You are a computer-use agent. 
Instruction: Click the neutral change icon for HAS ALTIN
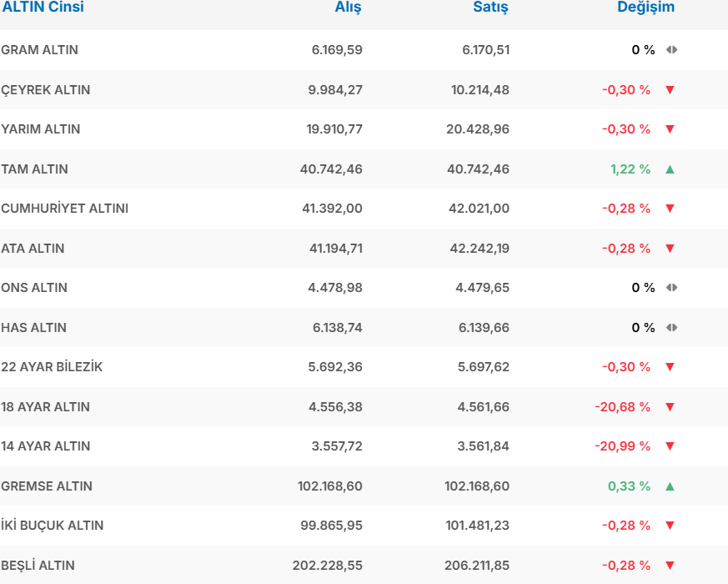click(671, 328)
